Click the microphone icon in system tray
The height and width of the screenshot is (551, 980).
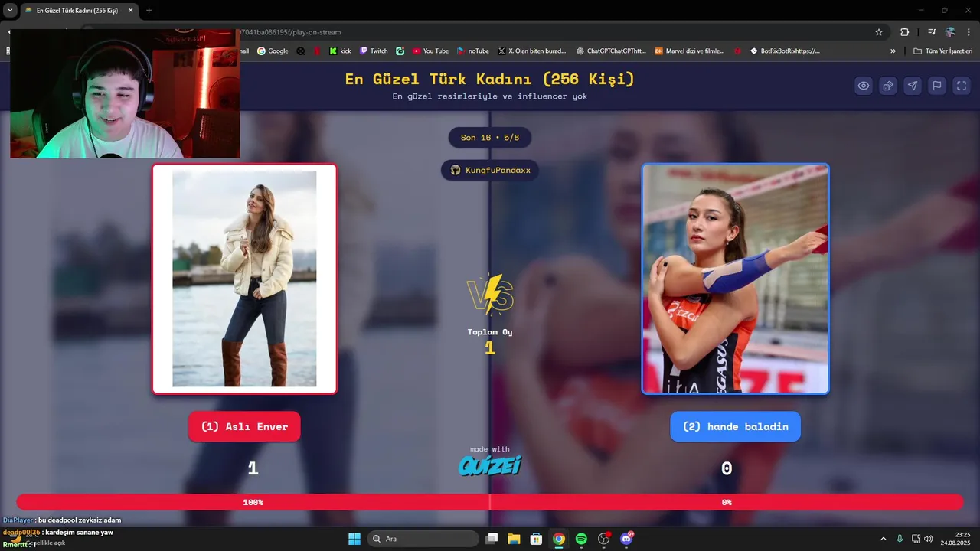[x=900, y=539]
